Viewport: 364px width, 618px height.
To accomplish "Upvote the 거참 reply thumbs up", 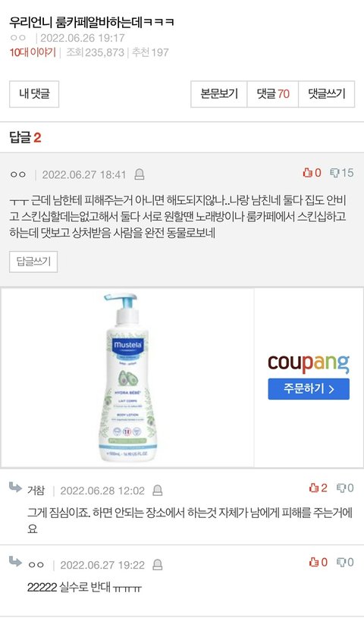I will point(318,488).
